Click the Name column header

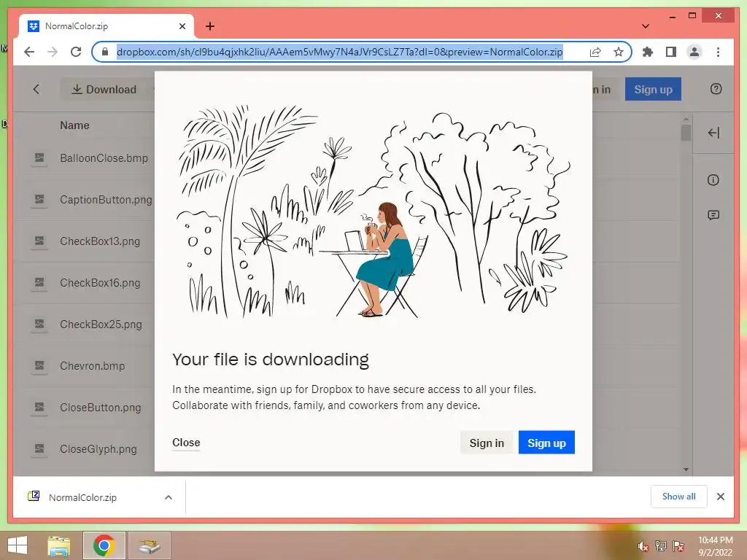[x=75, y=125]
